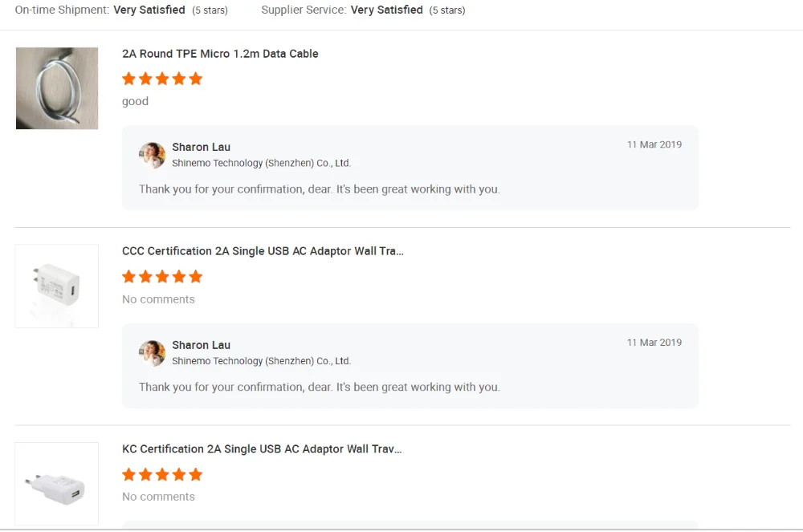Click the 'good' review comment text

click(135, 102)
